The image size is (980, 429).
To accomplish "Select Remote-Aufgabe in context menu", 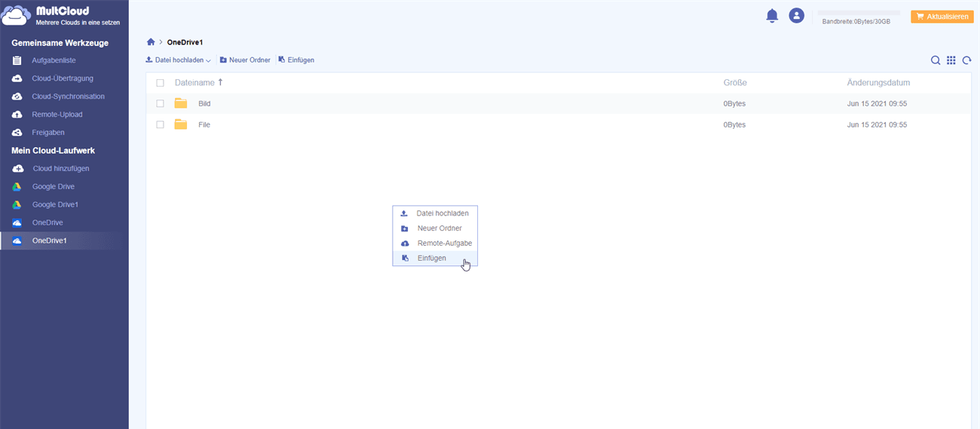I will (435, 244).
